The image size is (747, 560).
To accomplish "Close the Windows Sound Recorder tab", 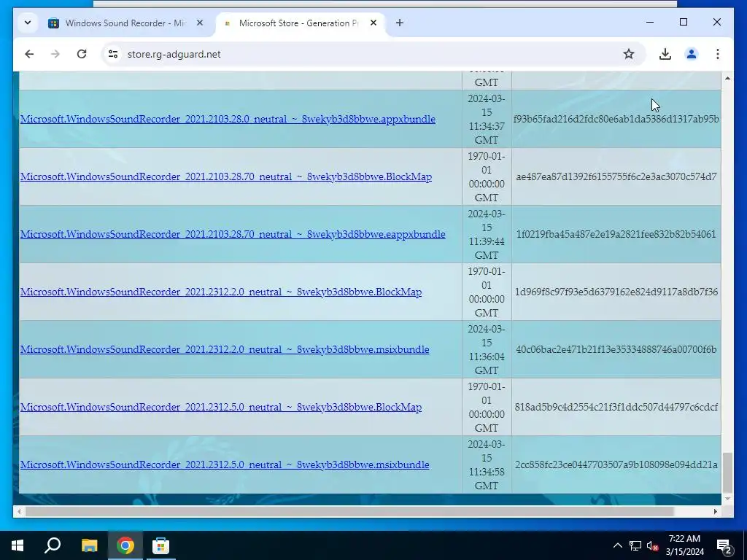I will point(200,23).
